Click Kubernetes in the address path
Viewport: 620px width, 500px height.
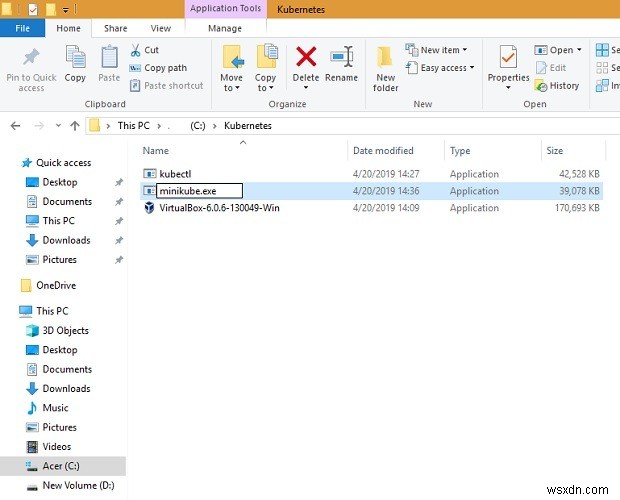click(x=248, y=126)
